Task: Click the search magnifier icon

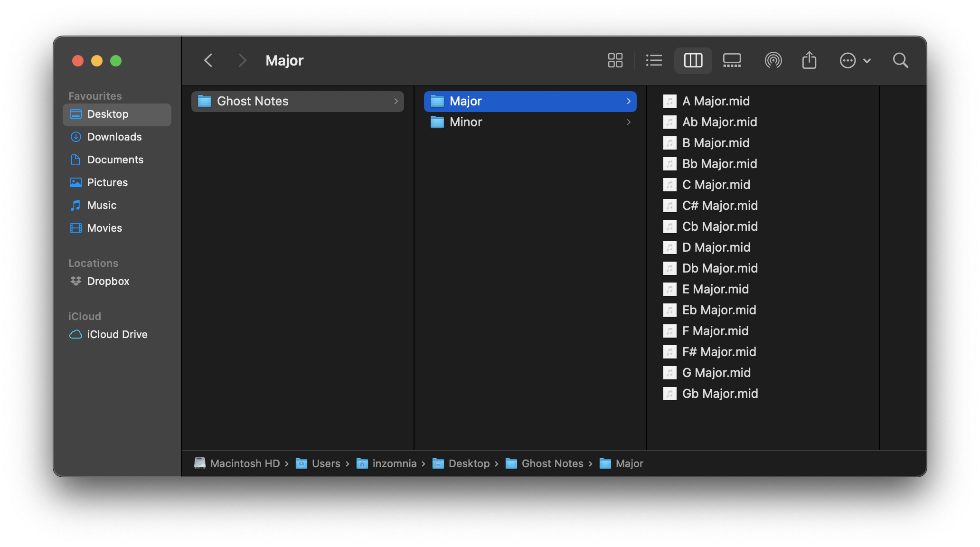Action: point(900,60)
